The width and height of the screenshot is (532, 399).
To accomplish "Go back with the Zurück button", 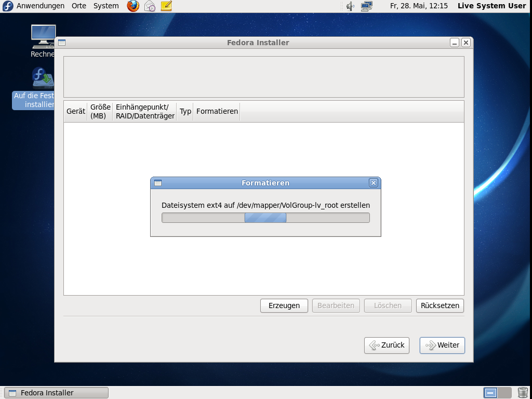I will pos(387,345).
